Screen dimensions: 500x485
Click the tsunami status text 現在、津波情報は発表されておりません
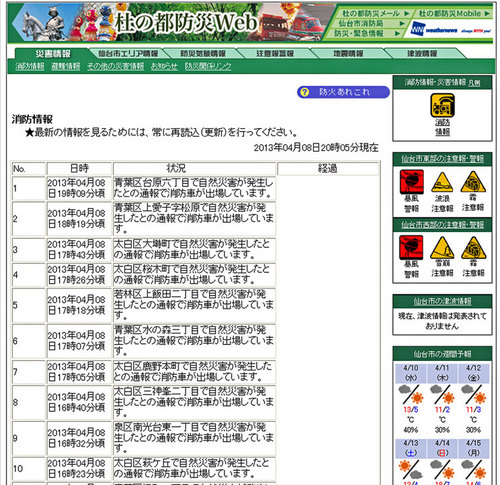coord(442,321)
